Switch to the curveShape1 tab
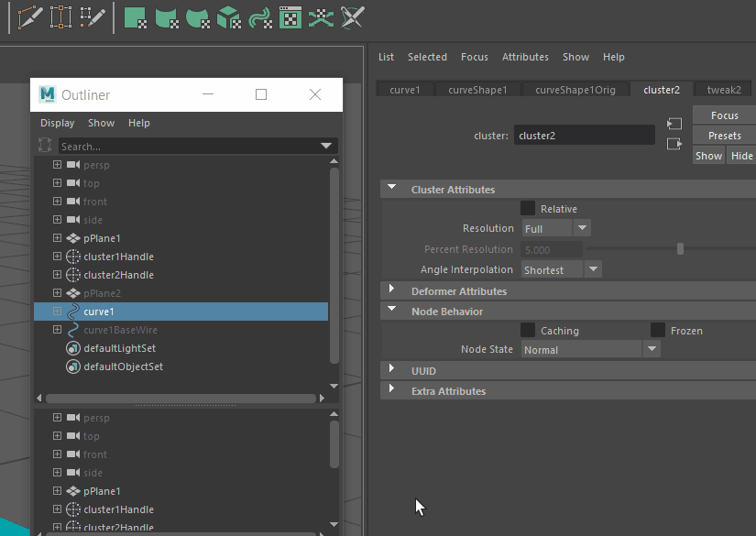 pos(477,90)
